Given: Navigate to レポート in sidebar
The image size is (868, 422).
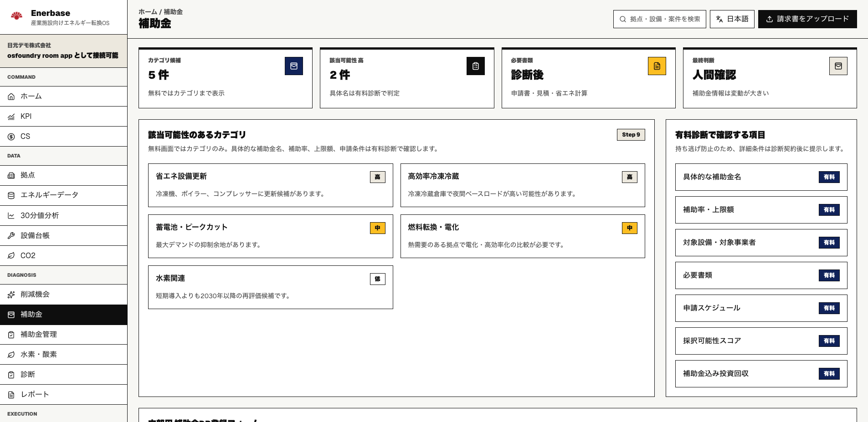Looking at the screenshot, I should pos(64,395).
